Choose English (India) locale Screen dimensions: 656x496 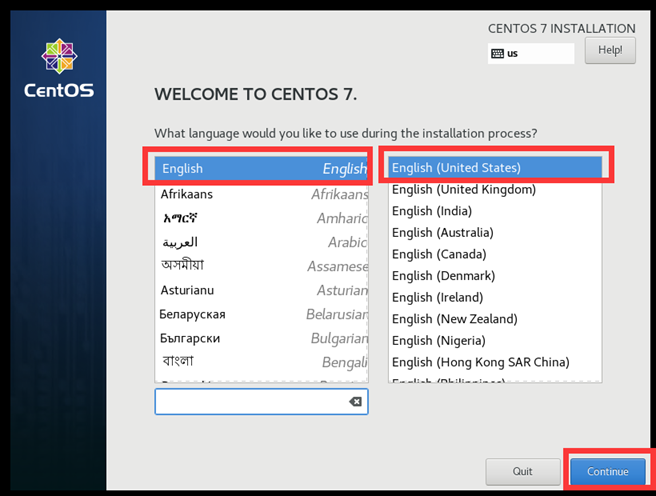click(x=495, y=211)
